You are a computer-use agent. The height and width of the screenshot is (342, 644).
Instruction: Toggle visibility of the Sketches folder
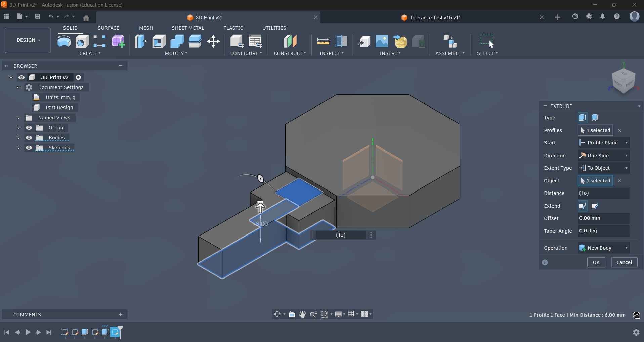[29, 148]
